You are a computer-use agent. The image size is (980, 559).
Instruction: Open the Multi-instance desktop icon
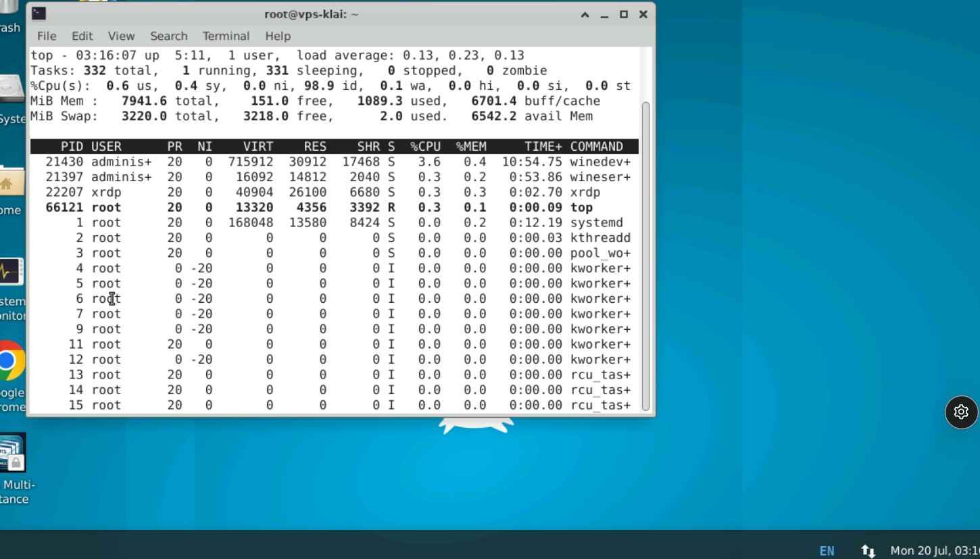12,453
